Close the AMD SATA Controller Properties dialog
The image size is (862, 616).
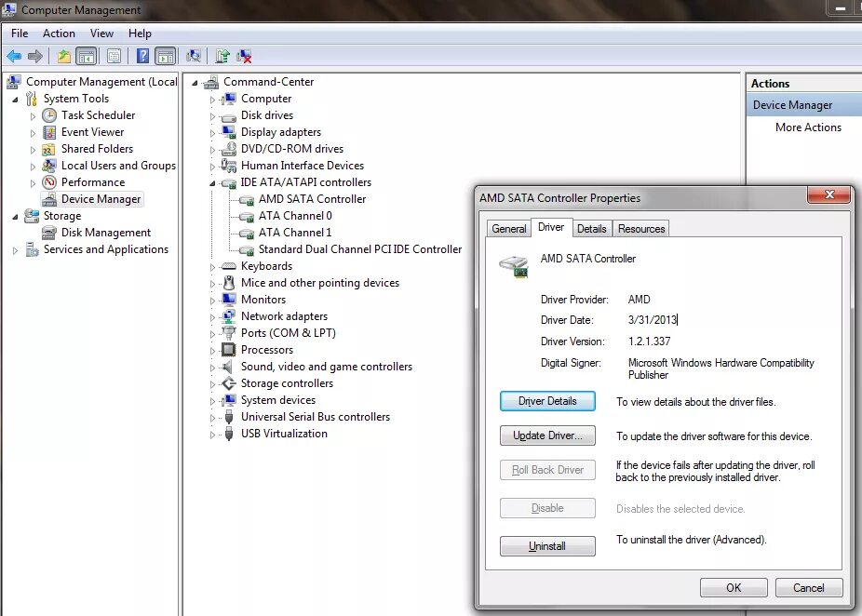(829, 194)
